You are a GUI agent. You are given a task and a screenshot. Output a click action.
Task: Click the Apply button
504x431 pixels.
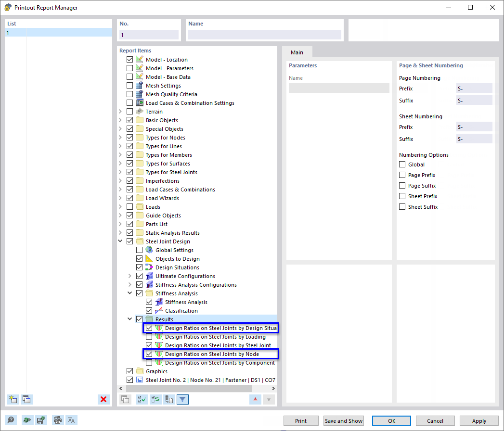coord(479,420)
